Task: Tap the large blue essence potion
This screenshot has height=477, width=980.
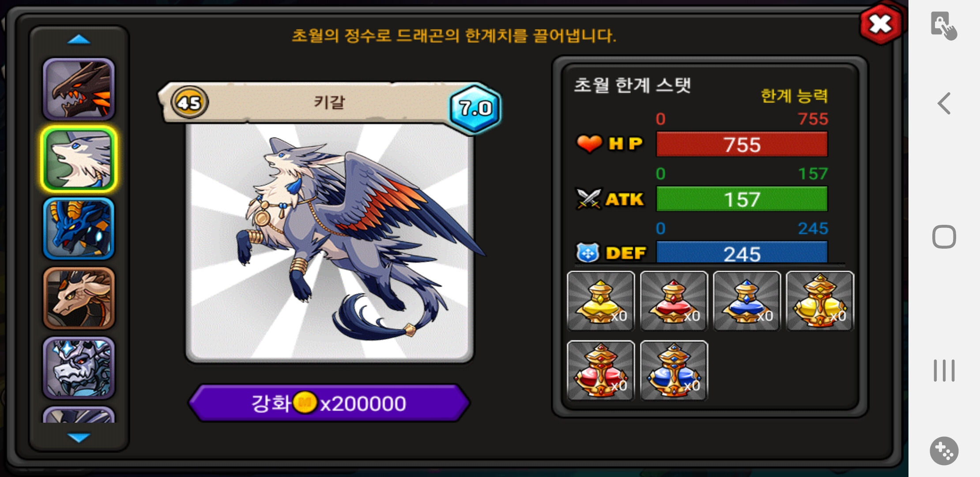Action: coord(674,370)
